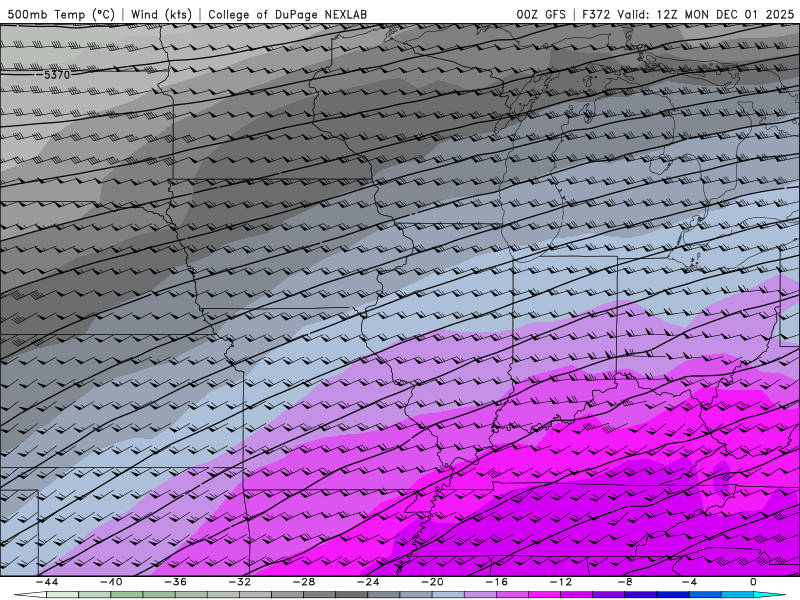Select the pale green swatch right of -44
Image resolution: width=800 pixels, height=600 pixels.
63,595
